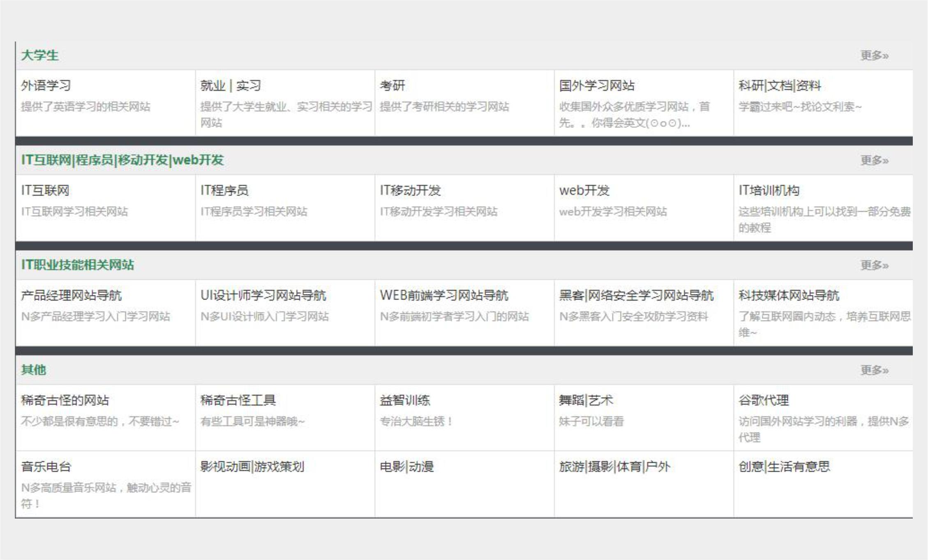Open the 就业 | 实习 category
The image size is (928, 560).
pyautogui.click(x=230, y=86)
